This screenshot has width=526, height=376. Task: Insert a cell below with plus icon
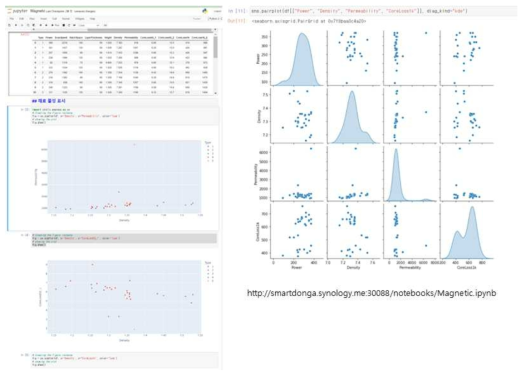coord(16,25)
